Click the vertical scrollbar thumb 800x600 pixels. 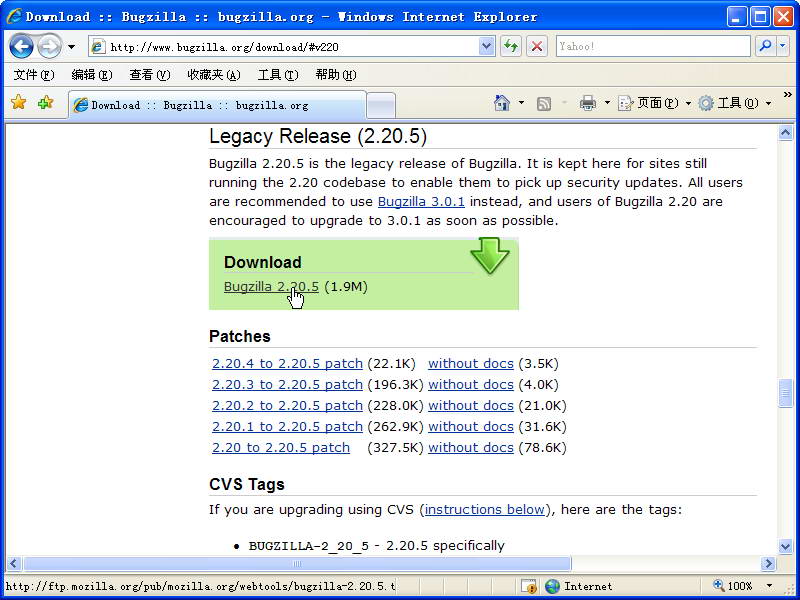click(x=785, y=393)
